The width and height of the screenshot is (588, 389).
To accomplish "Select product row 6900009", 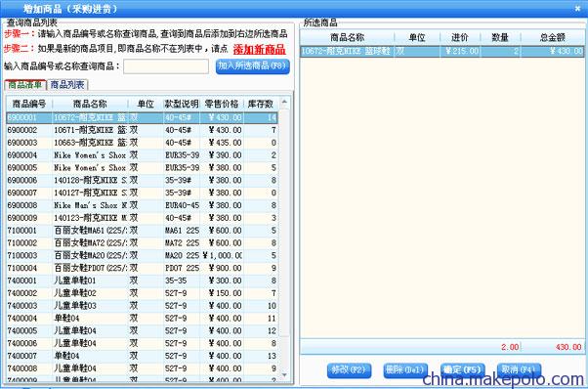I will [143, 218].
